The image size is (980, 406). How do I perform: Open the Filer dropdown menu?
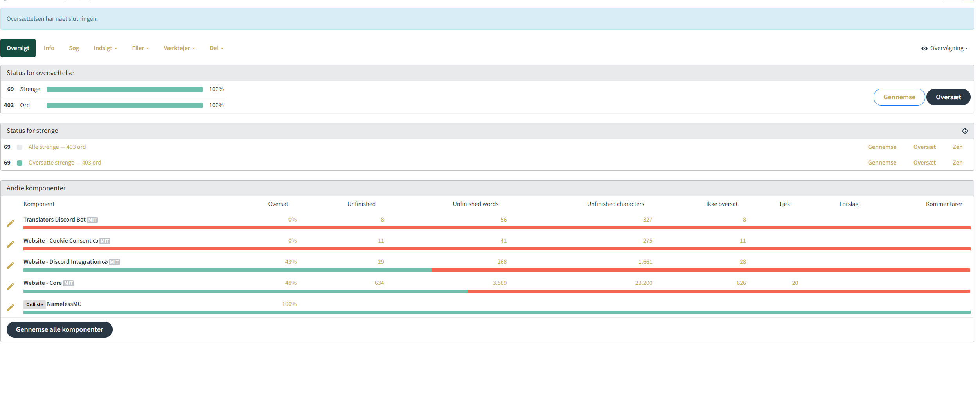140,48
